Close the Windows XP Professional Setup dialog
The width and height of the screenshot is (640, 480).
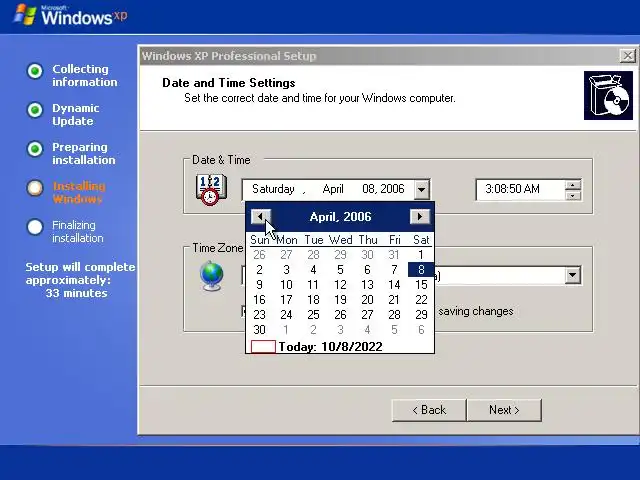click(x=627, y=56)
